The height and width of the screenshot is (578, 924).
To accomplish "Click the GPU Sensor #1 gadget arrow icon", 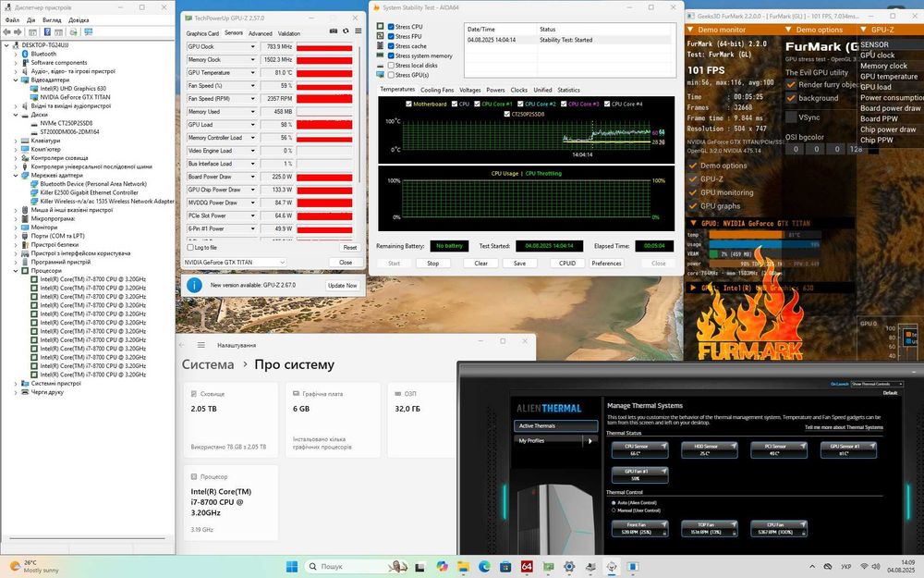I will coord(872,446).
